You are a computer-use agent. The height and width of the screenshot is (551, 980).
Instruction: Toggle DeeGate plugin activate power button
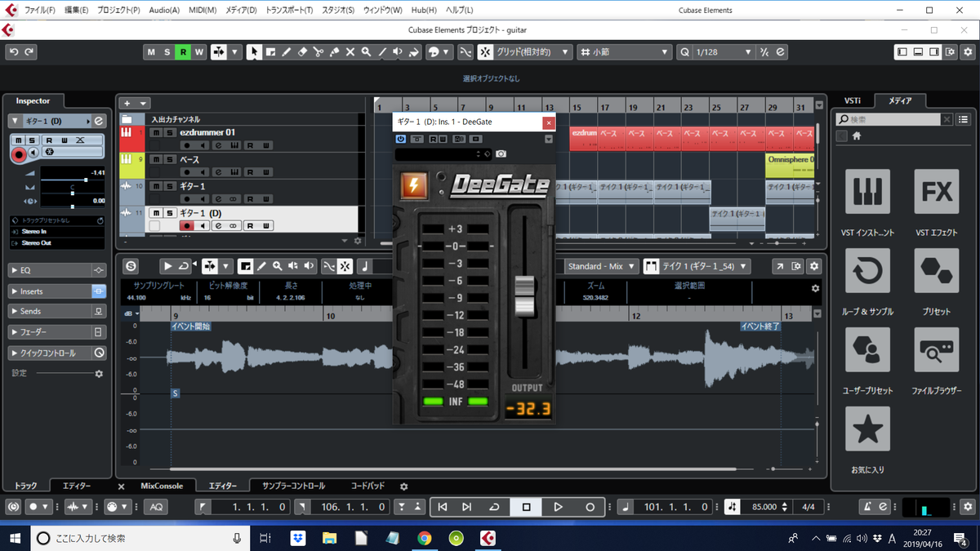(401, 139)
